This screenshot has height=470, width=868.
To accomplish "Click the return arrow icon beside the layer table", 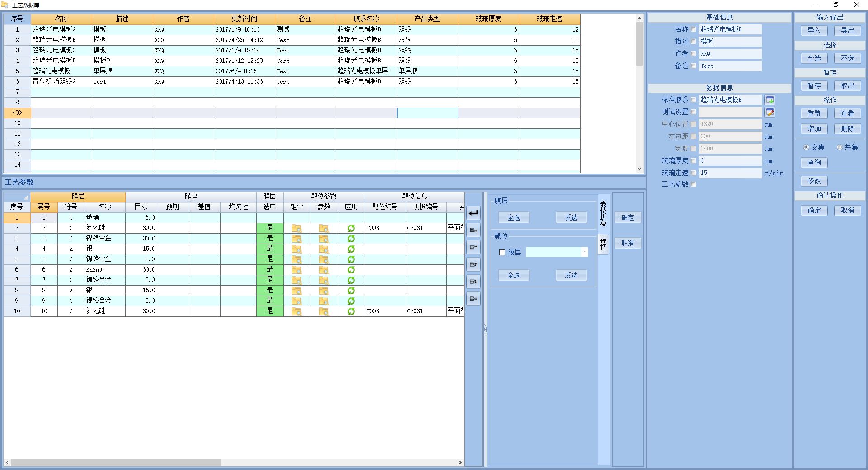I will [473, 213].
